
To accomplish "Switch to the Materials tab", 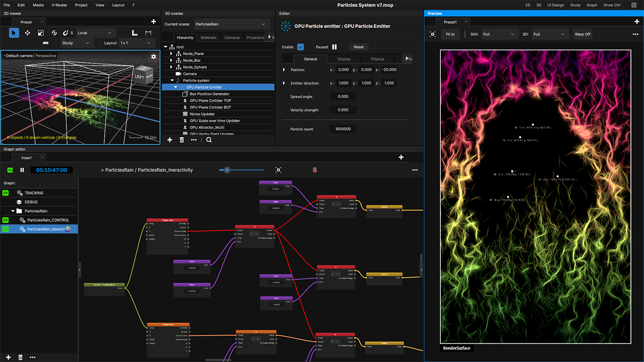I will pyautogui.click(x=208, y=38).
